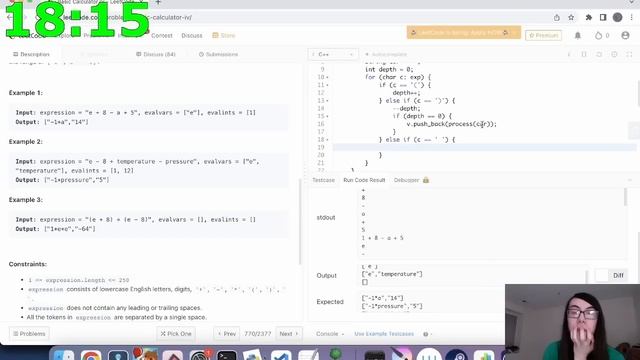Screen dimensions: 640x360
Task: Show editor info icon above code
Action: pos(569,54)
